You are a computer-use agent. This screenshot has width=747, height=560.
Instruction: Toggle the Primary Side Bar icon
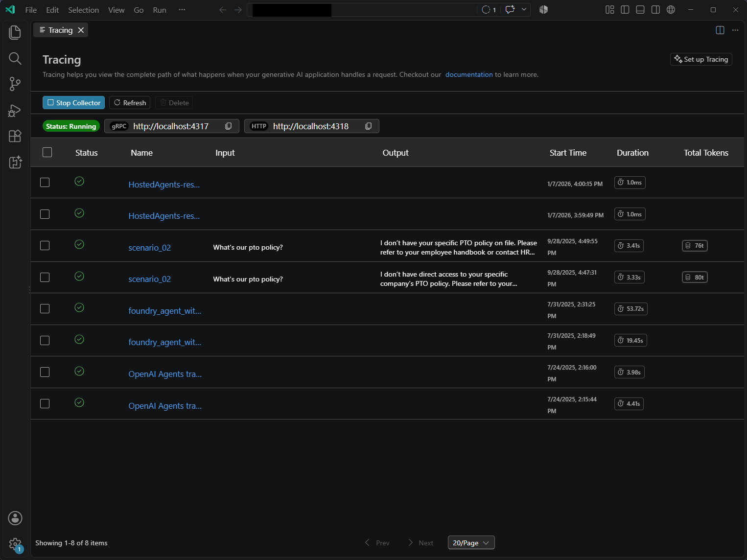625,10
